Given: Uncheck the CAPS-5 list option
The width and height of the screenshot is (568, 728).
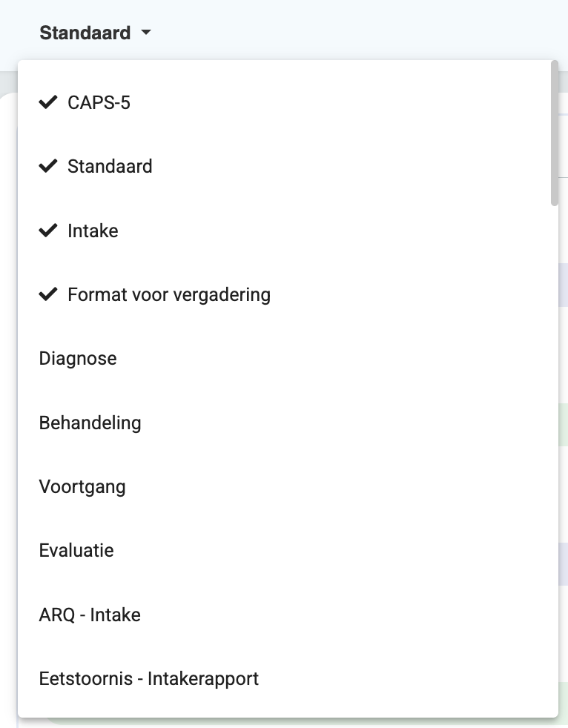Looking at the screenshot, I should (x=99, y=102).
